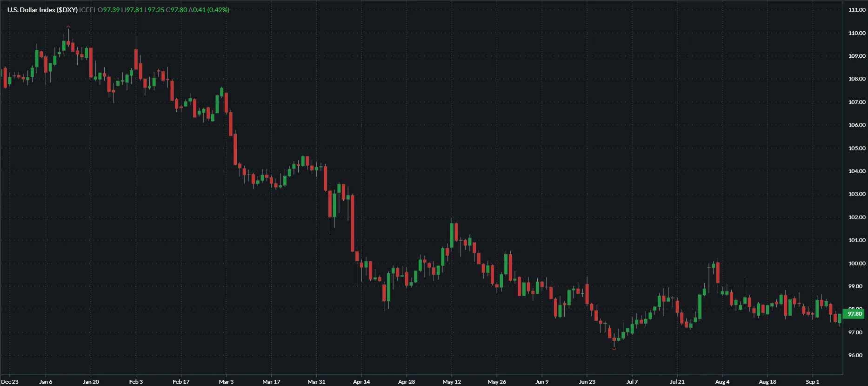This screenshot has width=868, height=386.
Task: Click the Apr 14 date label
Action: click(361, 382)
